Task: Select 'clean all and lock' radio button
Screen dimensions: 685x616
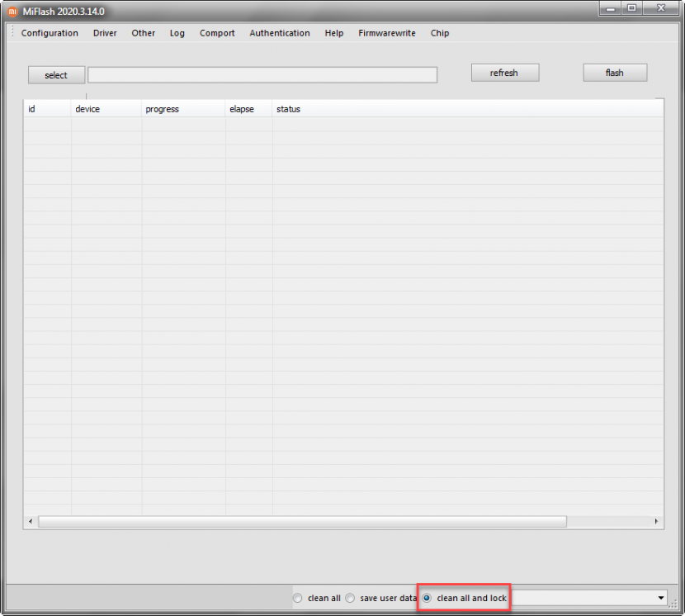Action: click(x=427, y=598)
